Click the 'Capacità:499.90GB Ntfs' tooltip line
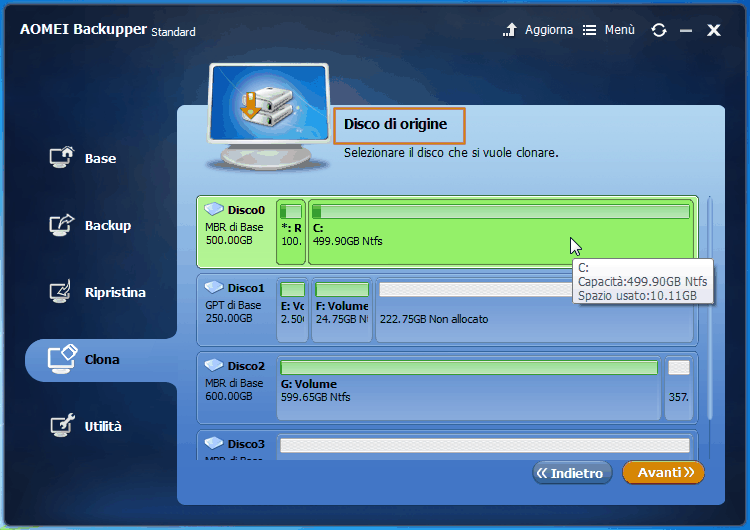 click(x=642, y=281)
